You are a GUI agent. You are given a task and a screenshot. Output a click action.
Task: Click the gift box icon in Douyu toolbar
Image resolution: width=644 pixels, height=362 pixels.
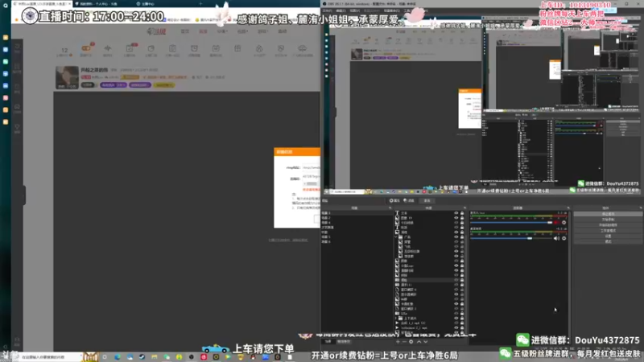237,49
